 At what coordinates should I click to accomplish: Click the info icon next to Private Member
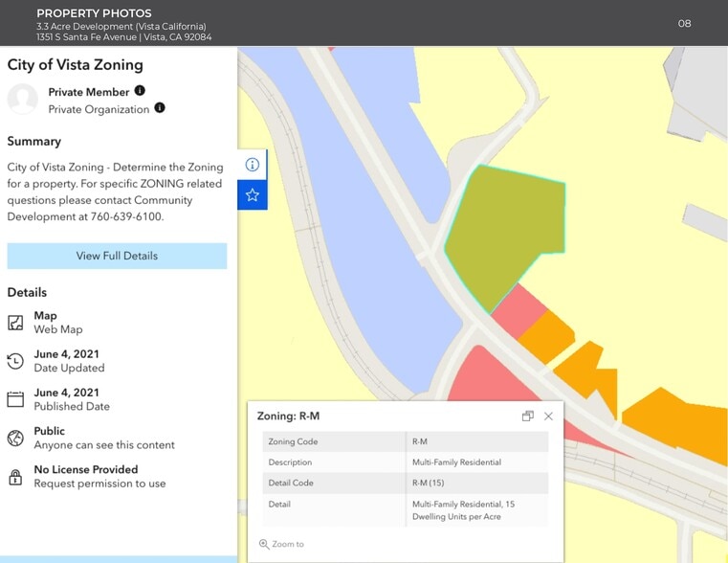coord(140,91)
